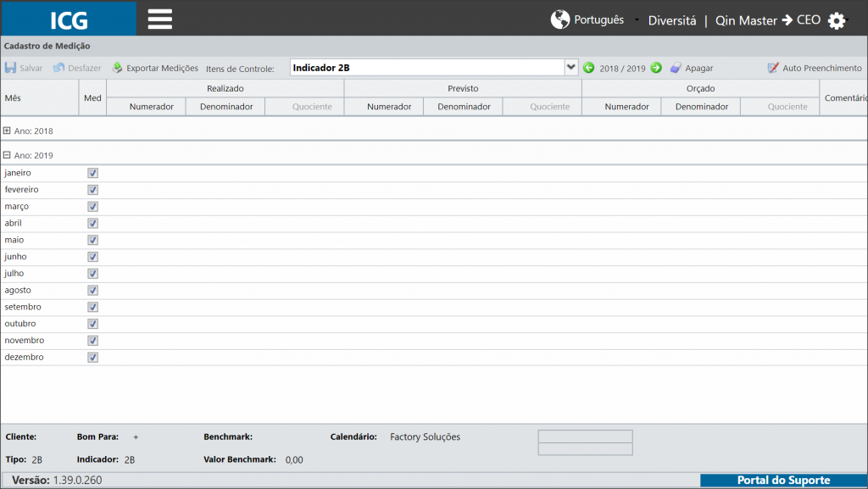
Task: Expand the Ano: 2018 group
Action: (7, 131)
